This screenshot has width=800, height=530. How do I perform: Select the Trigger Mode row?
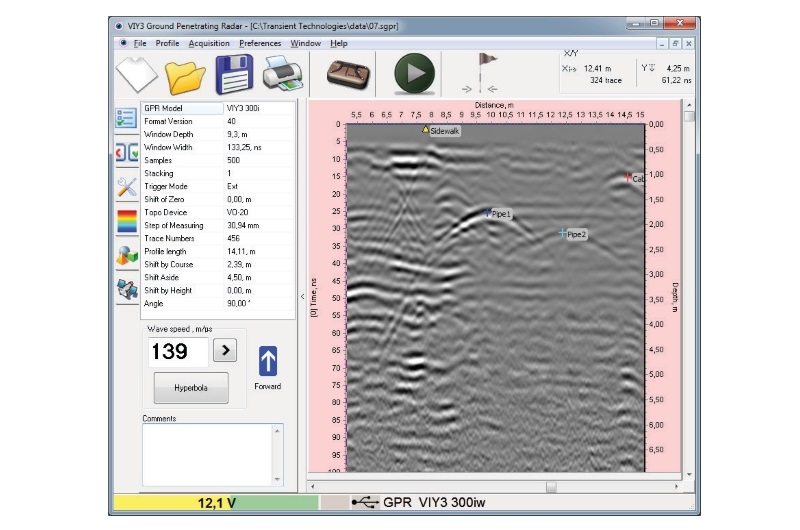pyautogui.click(x=218, y=186)
